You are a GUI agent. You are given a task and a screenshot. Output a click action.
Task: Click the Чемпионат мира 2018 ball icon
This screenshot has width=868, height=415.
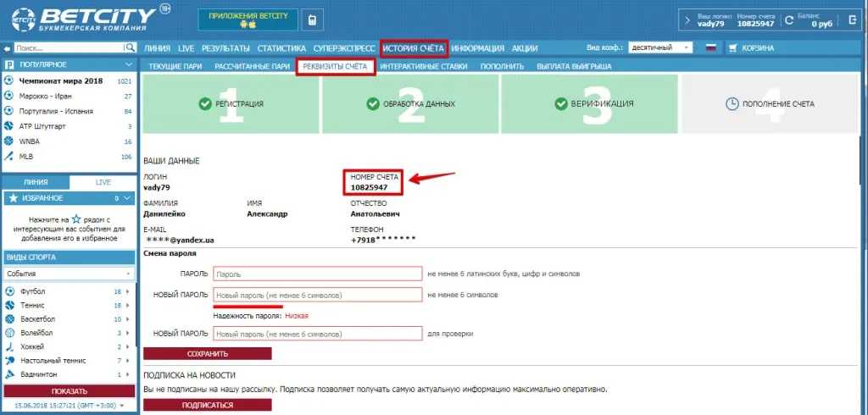pos(8,80)
